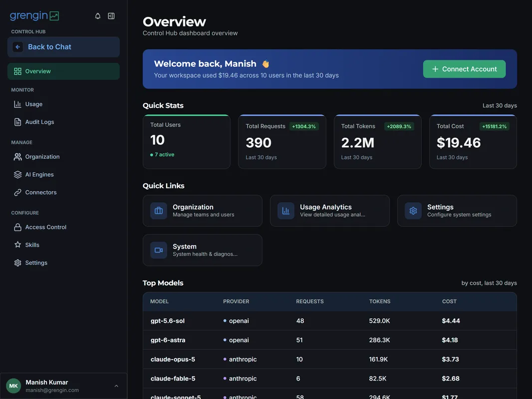This screenshot has width=532, height=399.
Task: Click the gear icon in the Settings quick link
Action: click(413, 210)
